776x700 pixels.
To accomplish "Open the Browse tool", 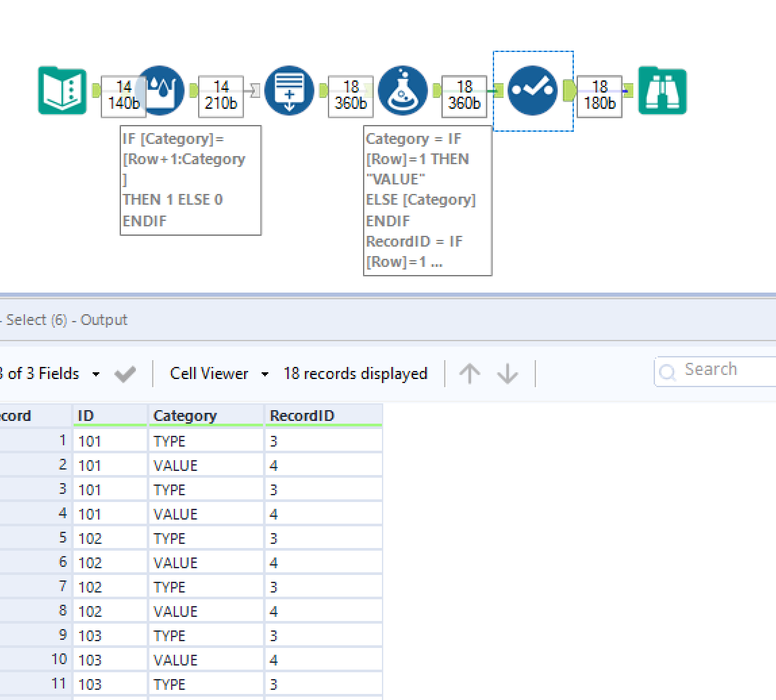I will pyautogui.click(x=662, y=91).
